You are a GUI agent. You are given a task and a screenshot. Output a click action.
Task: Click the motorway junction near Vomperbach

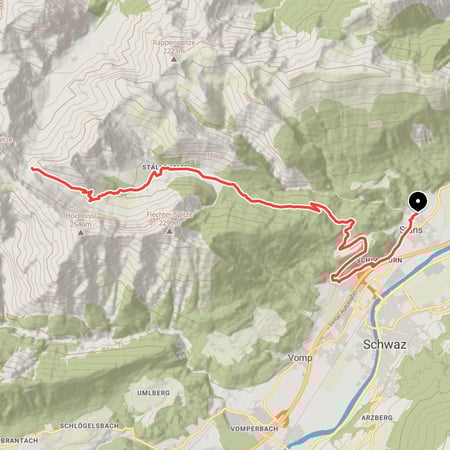click(x=281, y=419)
